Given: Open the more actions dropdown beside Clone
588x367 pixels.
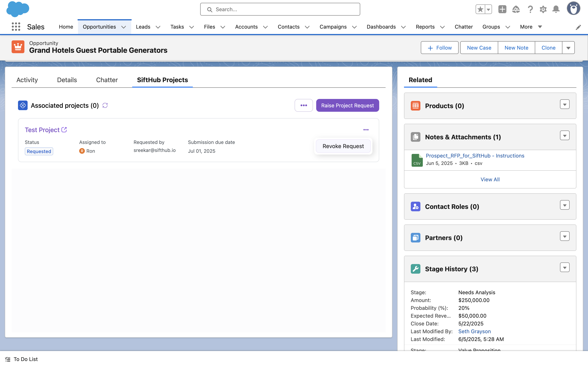Looking at the screenshot, I should pyautogui.click(x=568, y=48).
